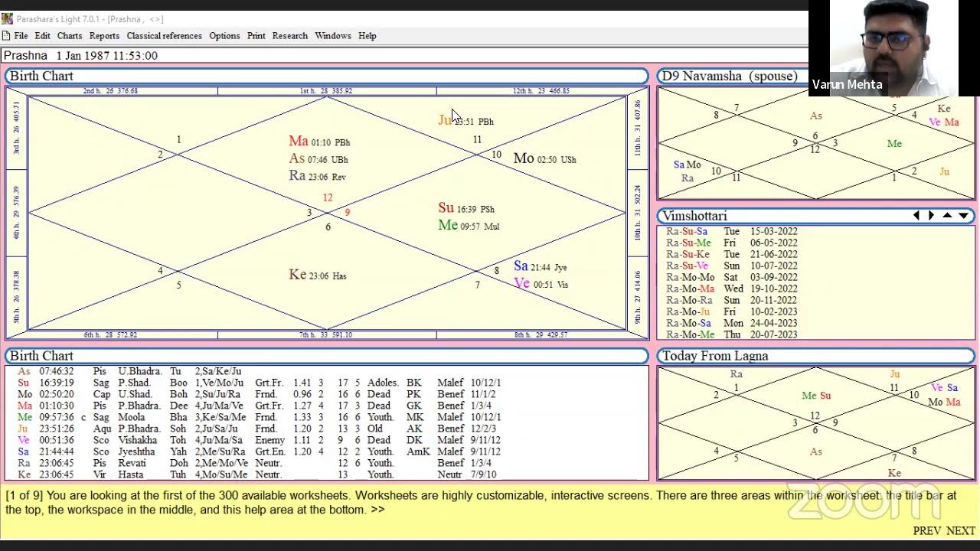Click the Ra-Mo-Sa dasha row
This screenshot has width=980, height=551.
click(731, 323)
